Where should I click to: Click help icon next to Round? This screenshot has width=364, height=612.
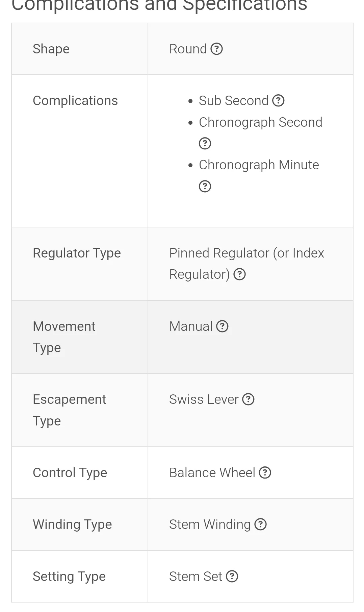pyautogui.click(x=216, y=49)
